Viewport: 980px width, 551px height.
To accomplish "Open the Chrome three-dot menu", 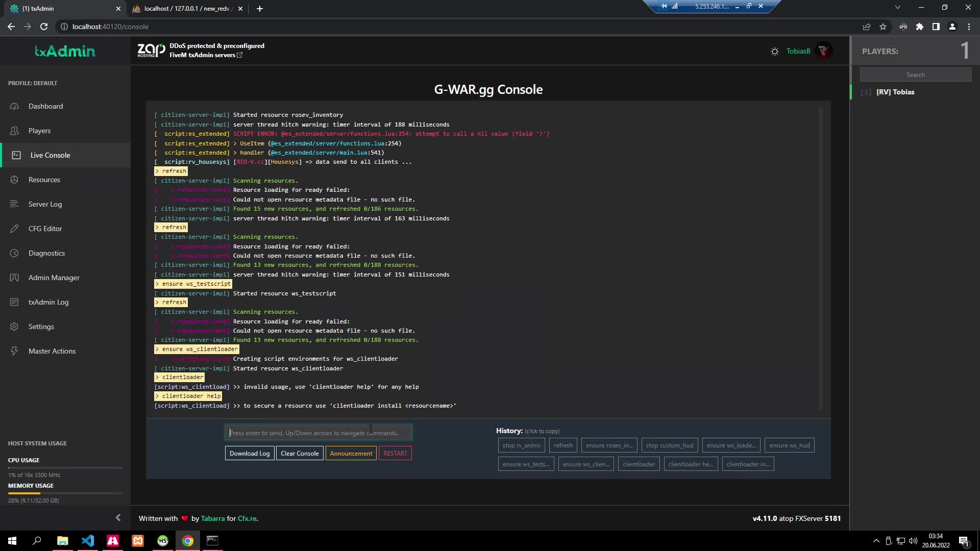I will coord(969,27).
